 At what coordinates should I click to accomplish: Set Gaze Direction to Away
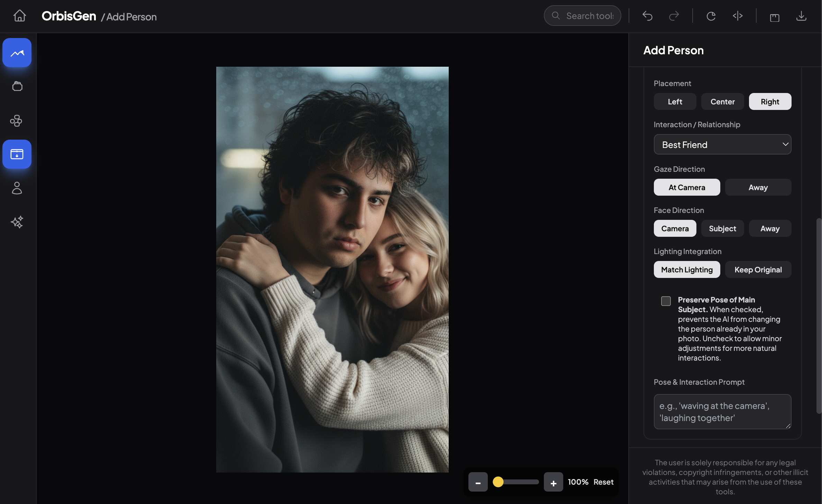758,187
